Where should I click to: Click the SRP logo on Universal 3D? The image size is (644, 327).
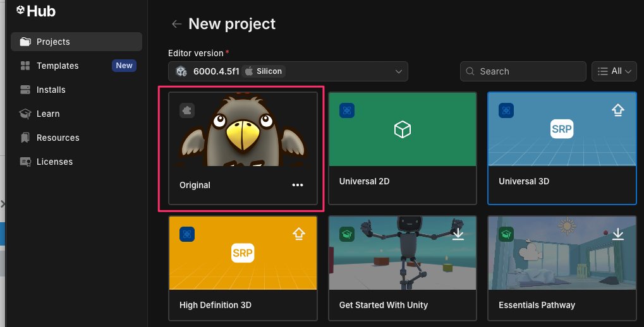pyautogui.click(x=562, y=129)
